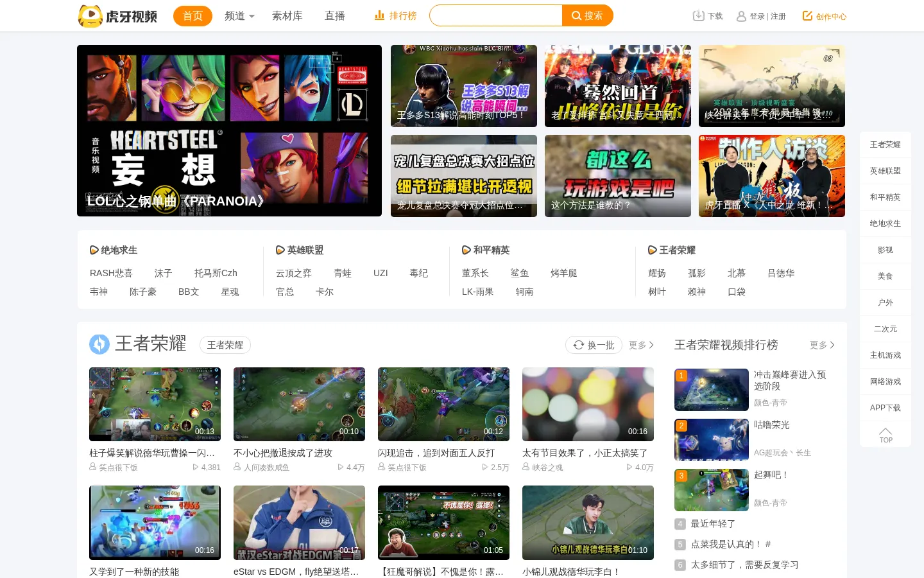Open the HEARTSTEEL PARANOIA banner video
This screenshot has width=924, height=578.
tap(229, 130)
